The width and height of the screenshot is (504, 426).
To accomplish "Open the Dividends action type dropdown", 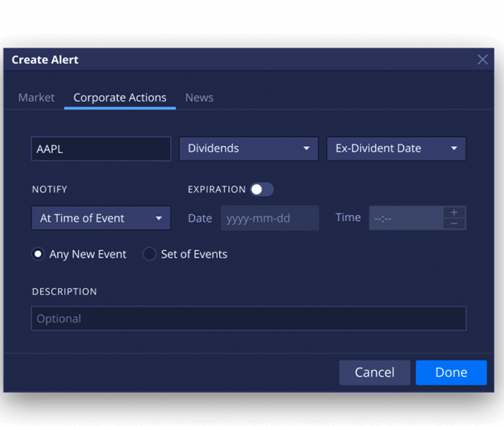I will (248, 149).
